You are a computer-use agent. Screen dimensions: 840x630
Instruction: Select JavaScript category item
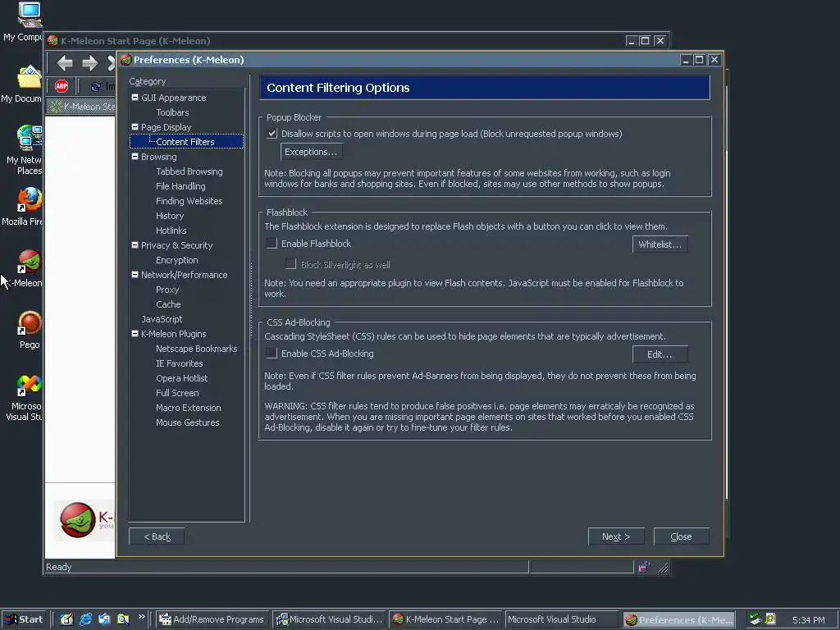click(x=162, y=319)
